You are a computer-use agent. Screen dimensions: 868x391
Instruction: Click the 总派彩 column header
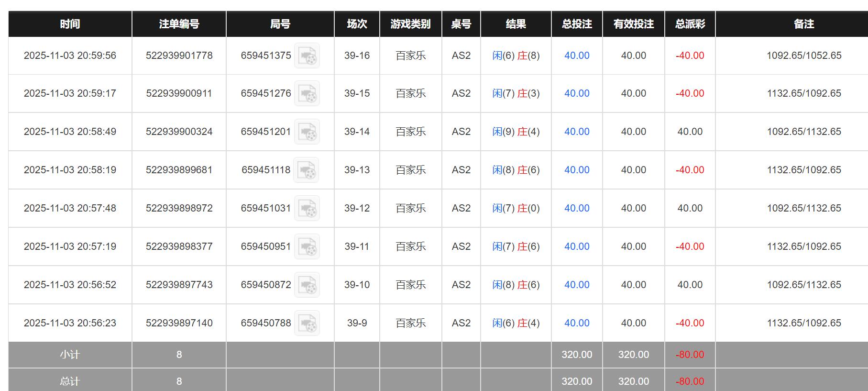click(x=690, y=23)
